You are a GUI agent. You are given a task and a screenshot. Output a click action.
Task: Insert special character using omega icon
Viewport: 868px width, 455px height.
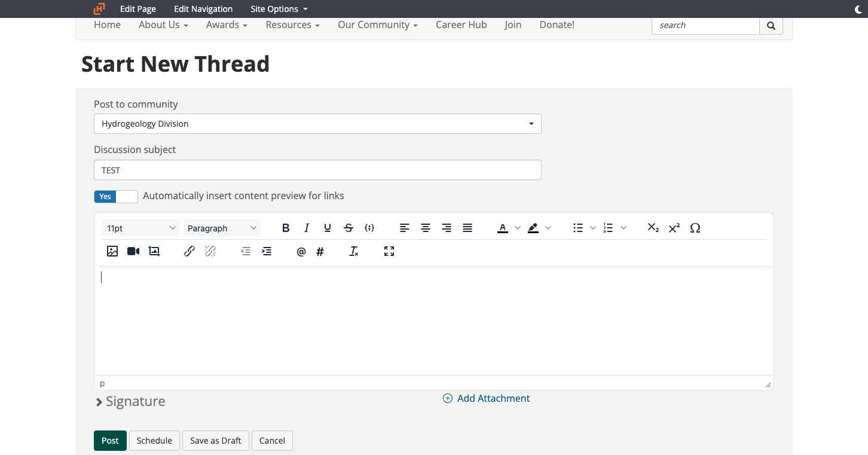coord(695,228)
